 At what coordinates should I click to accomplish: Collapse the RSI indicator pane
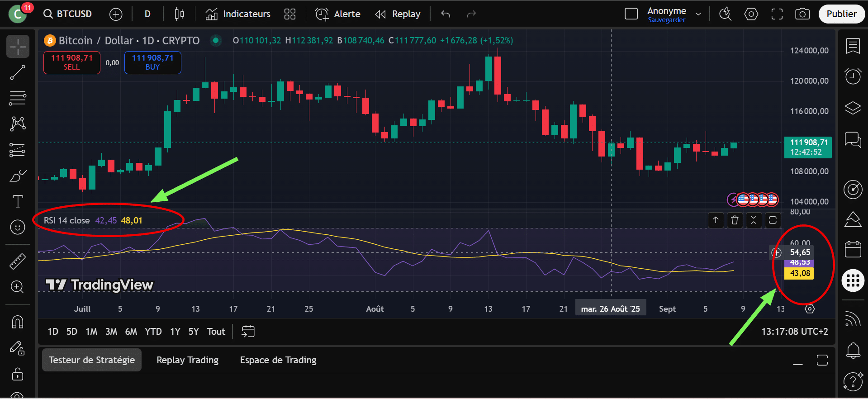click(x=754, y=220)
